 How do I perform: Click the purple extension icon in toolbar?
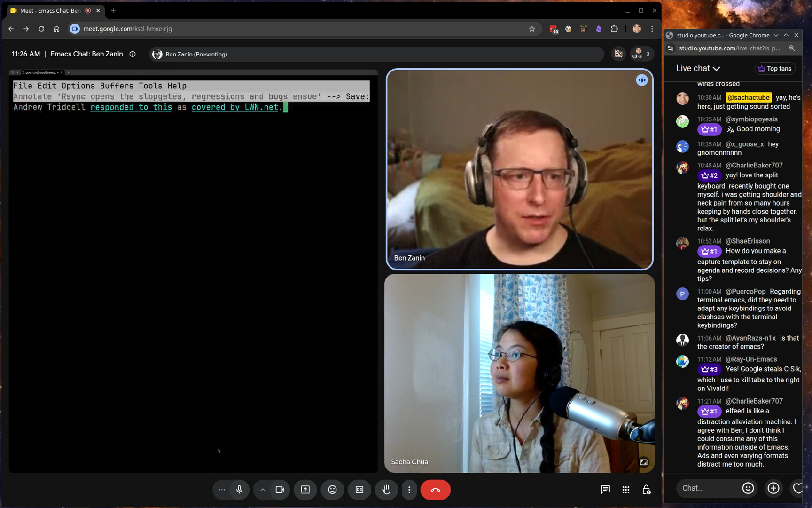(599, 29)
